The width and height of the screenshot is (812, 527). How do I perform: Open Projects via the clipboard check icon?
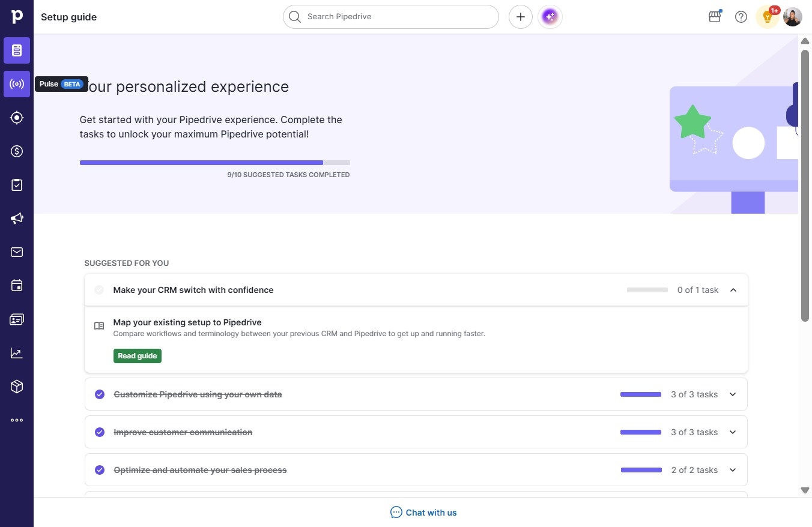17,185
